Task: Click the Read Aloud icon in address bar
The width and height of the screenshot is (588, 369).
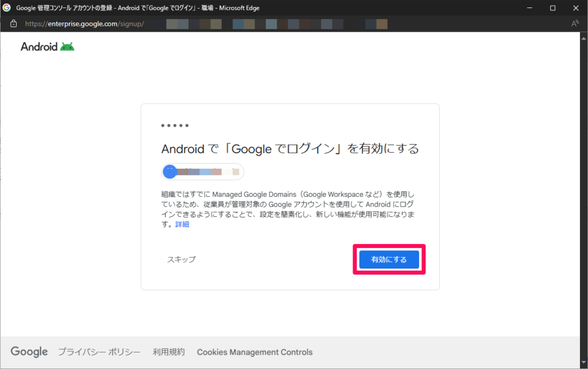Action: pyautogui.click(x=575, y=24)
